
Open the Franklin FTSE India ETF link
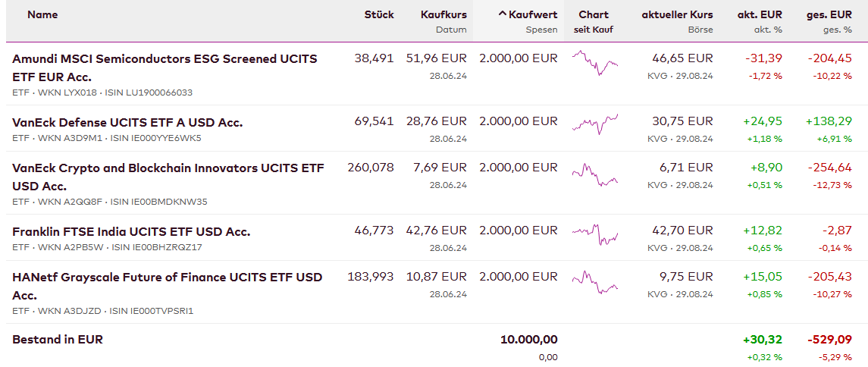point(131,231)
